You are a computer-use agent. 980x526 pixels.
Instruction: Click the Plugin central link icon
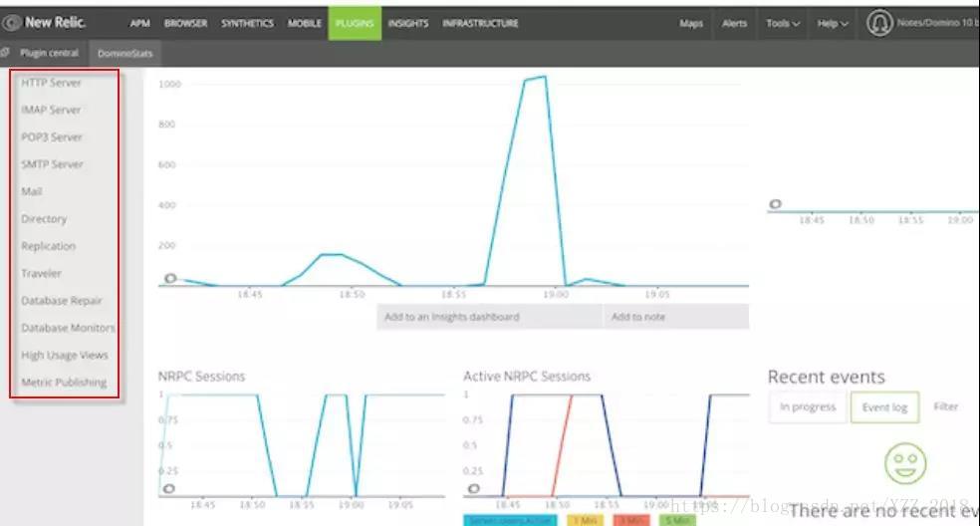point(5,53)
